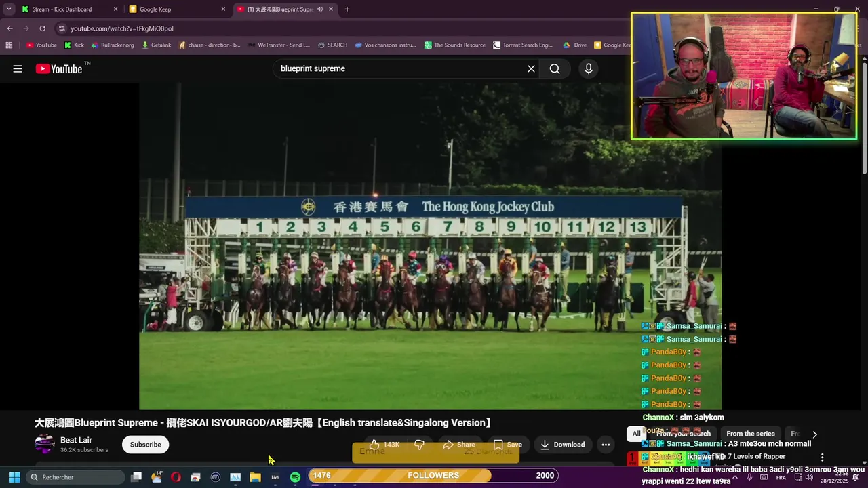Open the notification bell in the tray

(856, 477)
